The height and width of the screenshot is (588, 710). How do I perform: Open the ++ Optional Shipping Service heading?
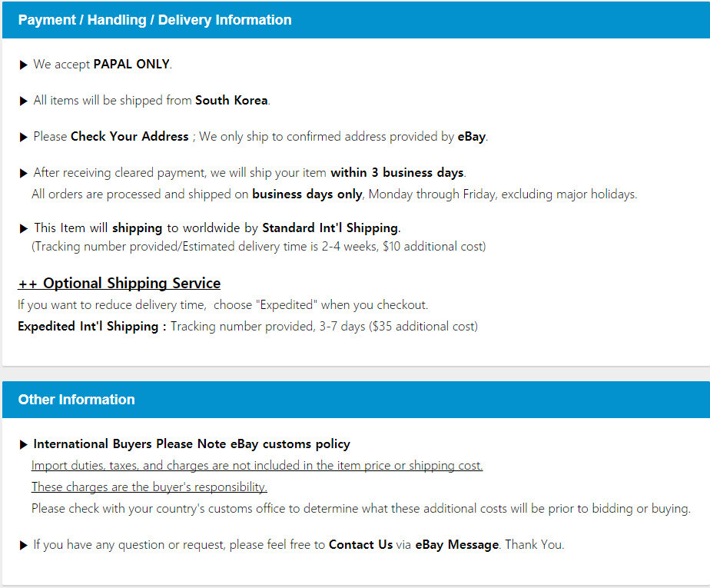[x=119, y=284]
